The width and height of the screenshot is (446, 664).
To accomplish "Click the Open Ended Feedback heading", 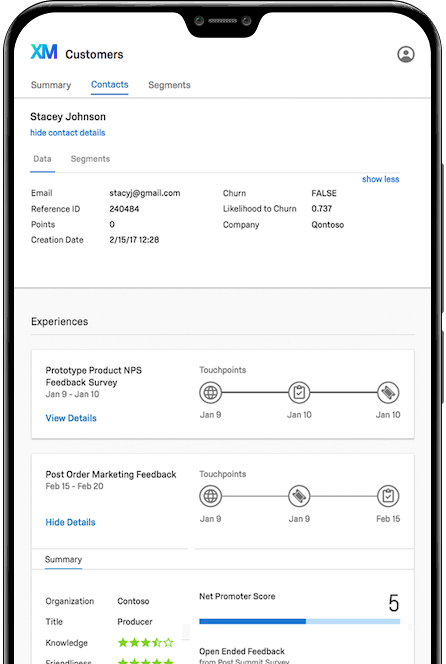I will tap(242, 651).
